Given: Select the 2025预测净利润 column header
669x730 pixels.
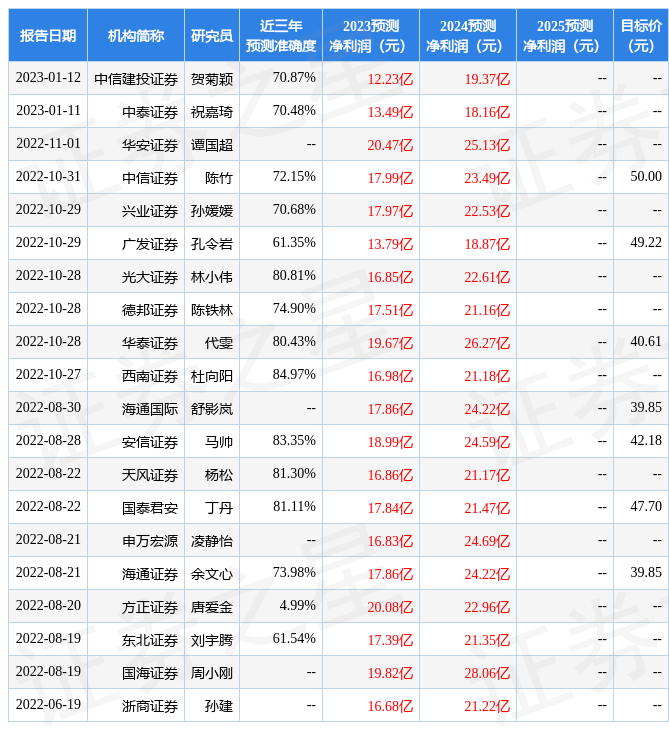Looking at the screenshot, I should 564,36.
